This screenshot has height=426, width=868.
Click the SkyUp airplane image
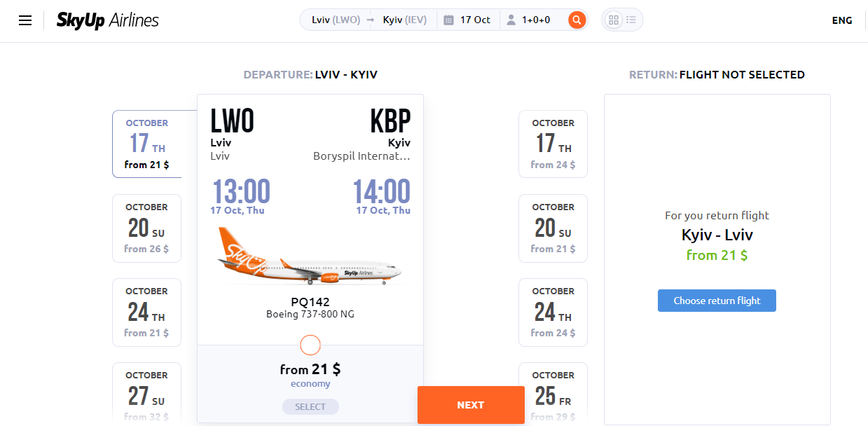(310, 256)
